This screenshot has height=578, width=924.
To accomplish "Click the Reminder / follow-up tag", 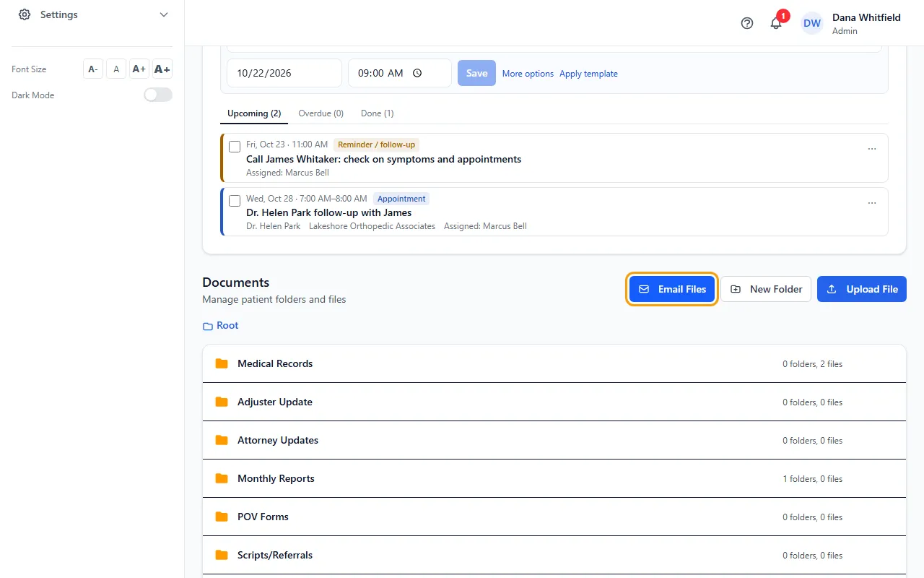I will pyautogui.click(x=376, y=144).
